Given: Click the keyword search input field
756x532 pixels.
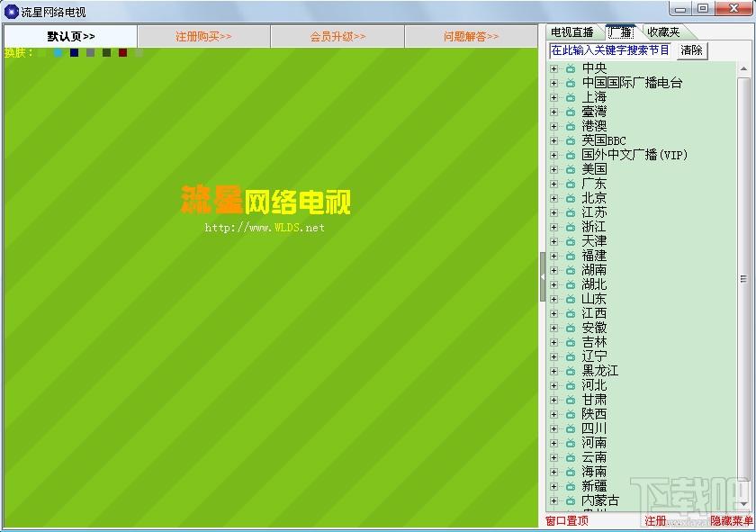Looking at the screenshot, I should [610, 50].
